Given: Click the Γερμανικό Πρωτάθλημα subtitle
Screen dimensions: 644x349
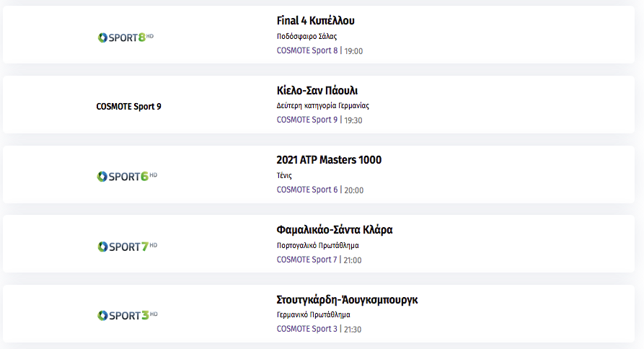Looking at the screenshot, I should (x=314, y=315).
